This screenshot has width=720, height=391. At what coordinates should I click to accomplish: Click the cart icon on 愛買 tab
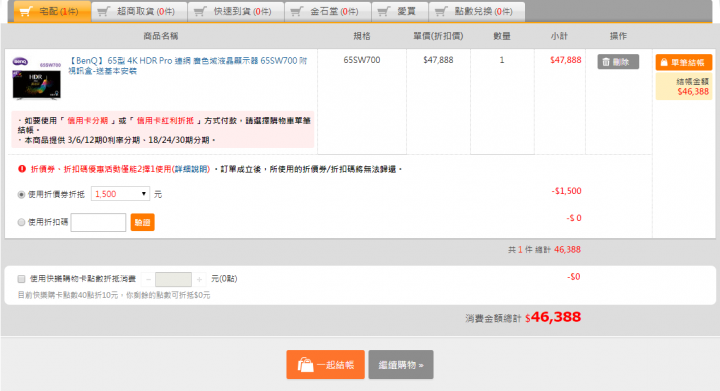(x=383, y=11)
